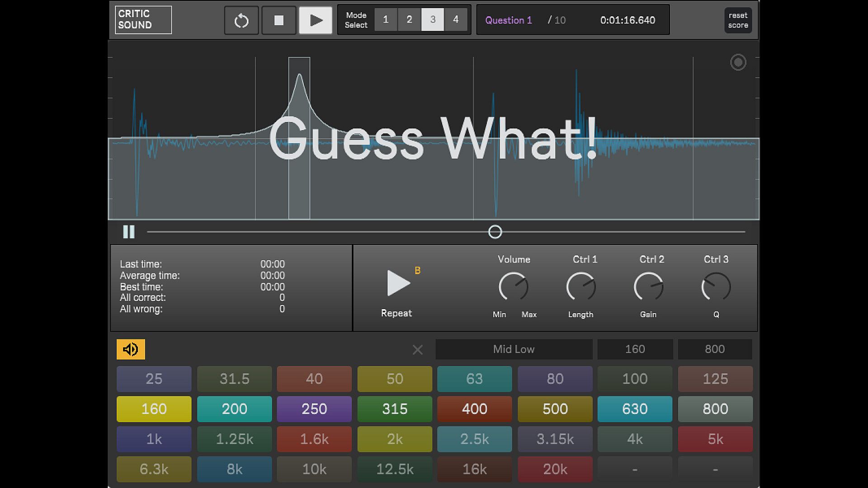This screenshot has height=488, width=868.
Task: Open the Mid Low range selector
Action: tap(514, 349)
